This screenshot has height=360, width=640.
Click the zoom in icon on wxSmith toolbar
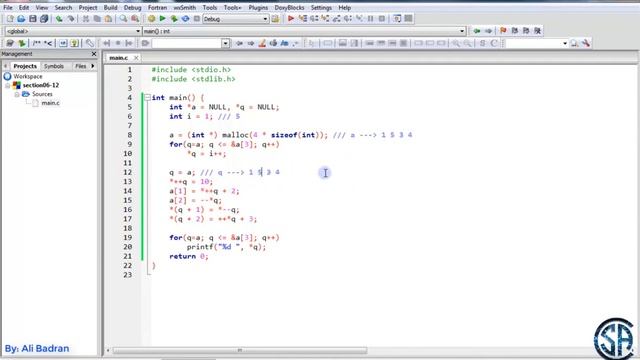(456, 43)
